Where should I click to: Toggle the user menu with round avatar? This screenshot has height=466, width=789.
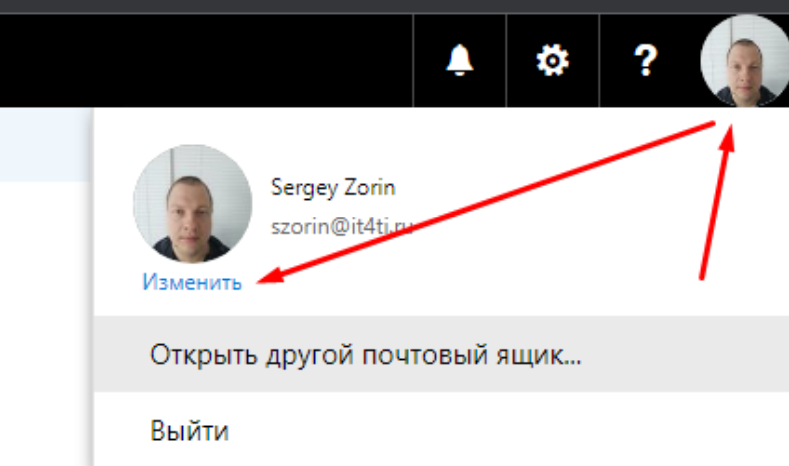point(745,60)
